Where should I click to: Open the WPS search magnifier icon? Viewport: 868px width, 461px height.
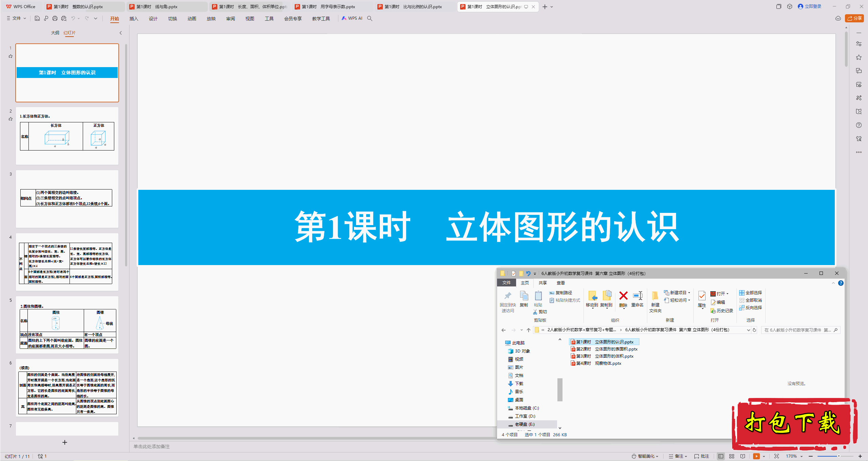[x=370, y=18]
